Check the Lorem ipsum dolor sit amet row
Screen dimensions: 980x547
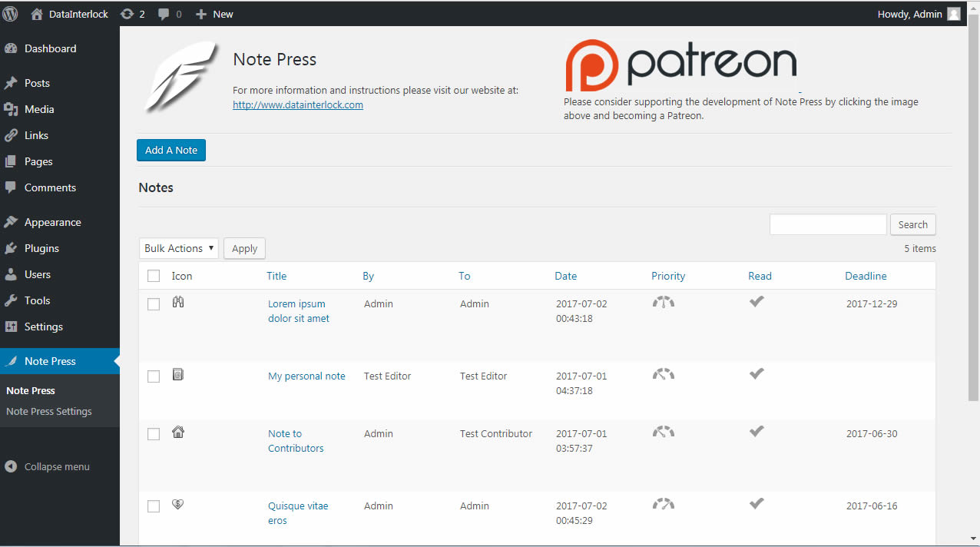point(154,304)
